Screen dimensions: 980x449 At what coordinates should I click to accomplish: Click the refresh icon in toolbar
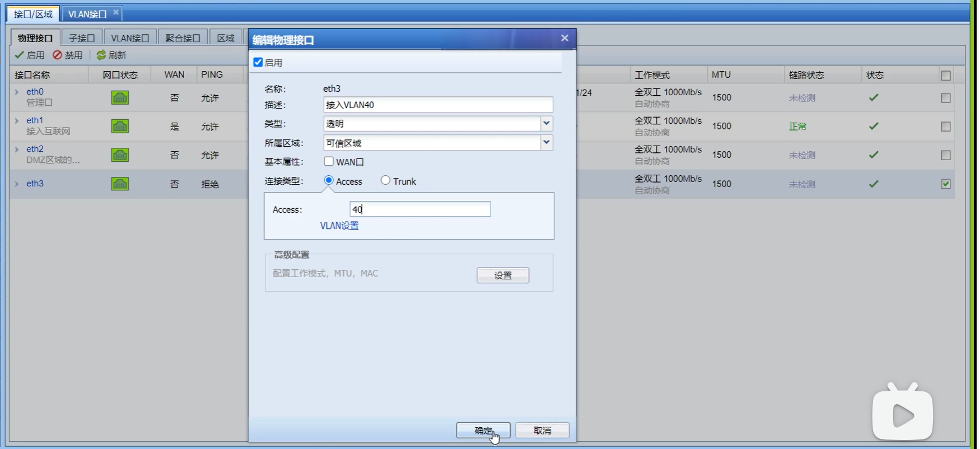click(x=101, y=55)
